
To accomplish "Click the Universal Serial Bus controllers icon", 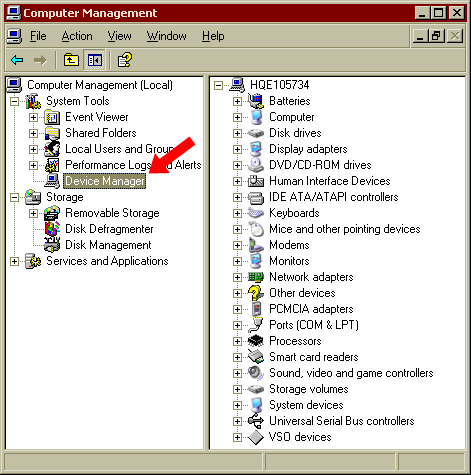I will coord(256,421).
